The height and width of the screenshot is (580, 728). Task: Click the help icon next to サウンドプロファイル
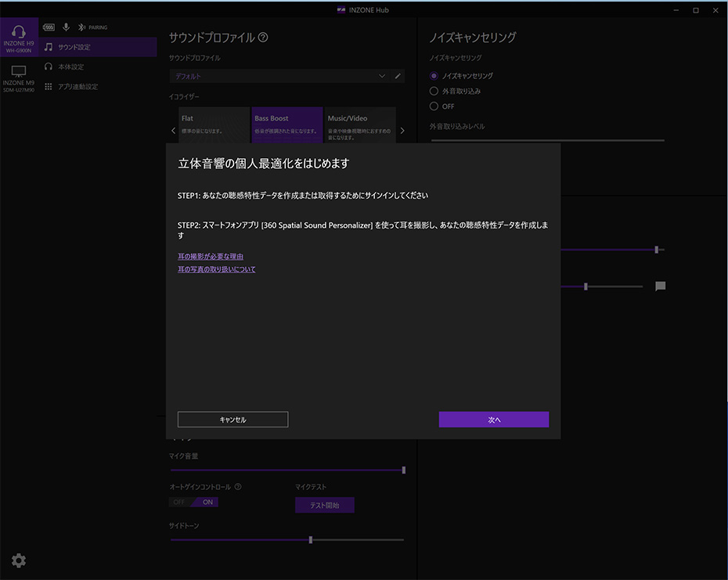tap(263, 38)
